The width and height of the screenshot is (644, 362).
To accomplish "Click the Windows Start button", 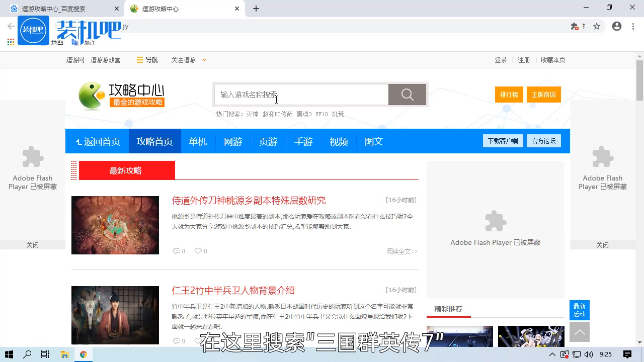I will [x=9, y=354].
